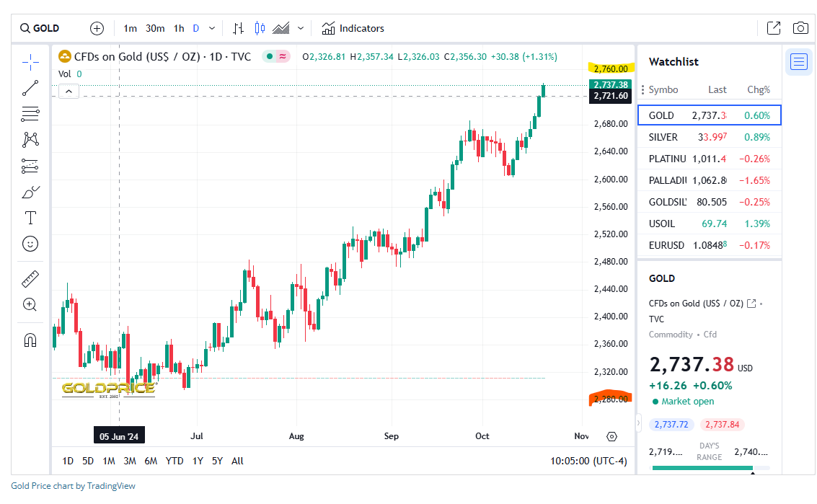Viewport: 817px width, 504px height.
Task: Open the emoji icons tool
Action: click(x=30, y=244)
